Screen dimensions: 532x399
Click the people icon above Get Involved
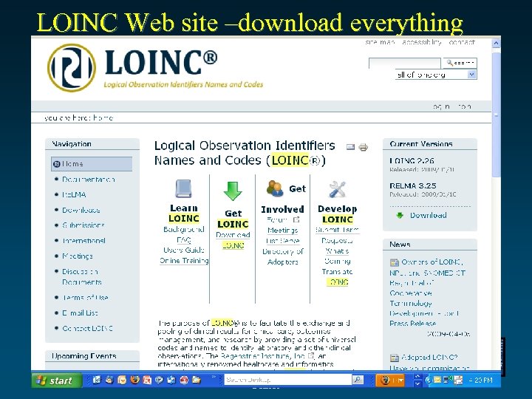coord(275,188)
